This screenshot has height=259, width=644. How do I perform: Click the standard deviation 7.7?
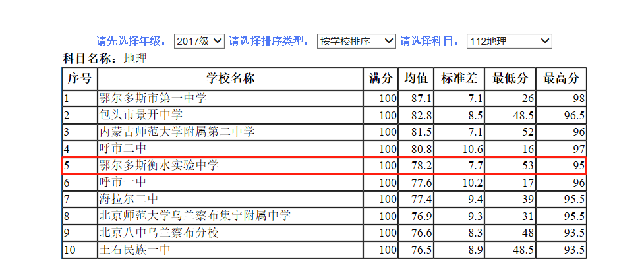tap(475, 166)
